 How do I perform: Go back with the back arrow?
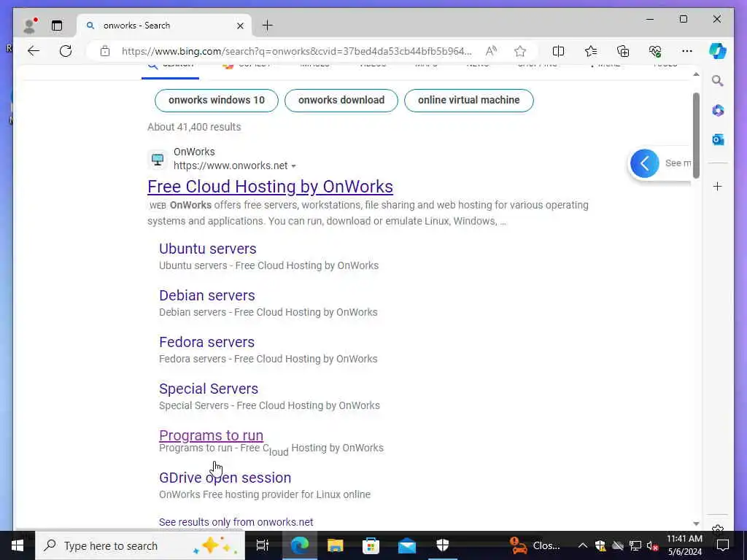click(34, 51)
